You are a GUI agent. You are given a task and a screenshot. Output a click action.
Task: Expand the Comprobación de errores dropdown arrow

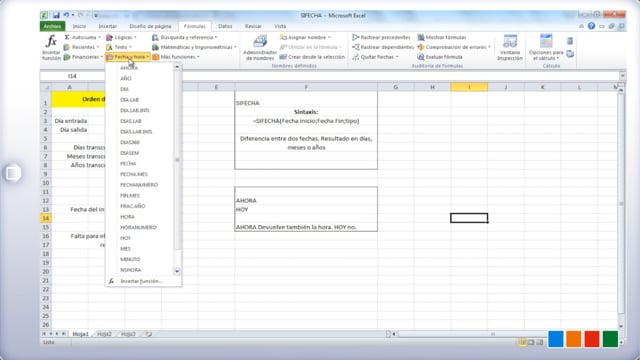(489, 47)
